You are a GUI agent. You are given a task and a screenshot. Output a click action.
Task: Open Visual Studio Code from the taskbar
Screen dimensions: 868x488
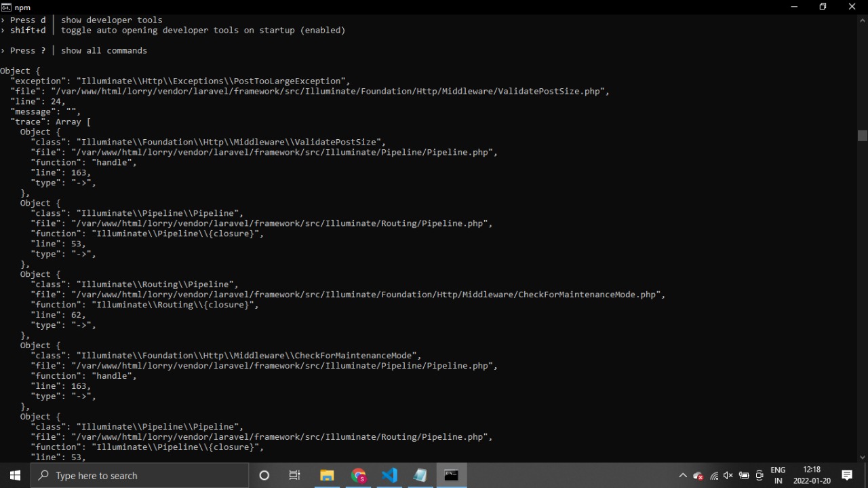pos(389,475)
